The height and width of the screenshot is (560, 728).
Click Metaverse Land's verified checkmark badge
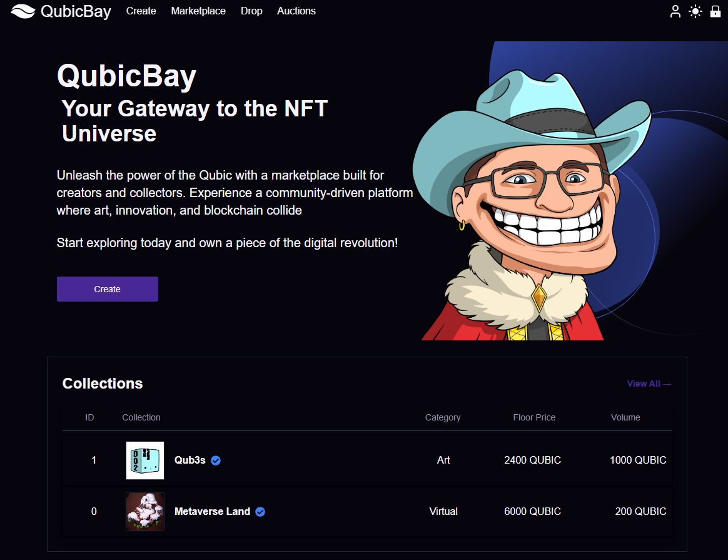(x=261, y=511)
